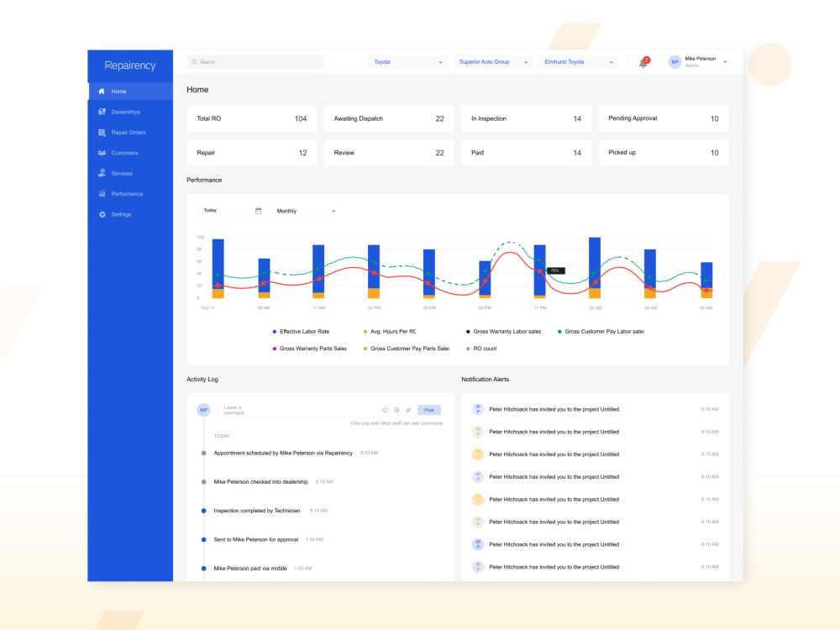840x630 pixels.
Task: Click the MP avatar in Activity Log
Action: click(203, 411)
